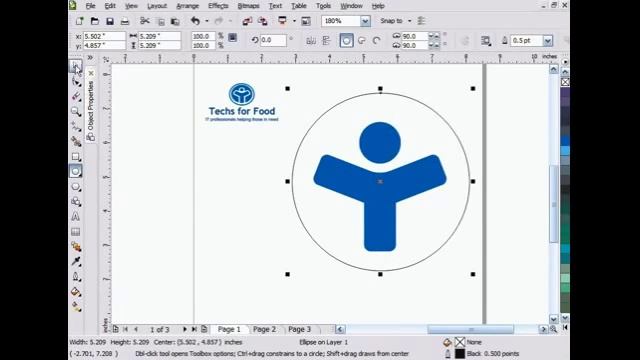Open the zoom level dropdown arrow
This screenshot has width=640, height=360.
click(365, 21)
